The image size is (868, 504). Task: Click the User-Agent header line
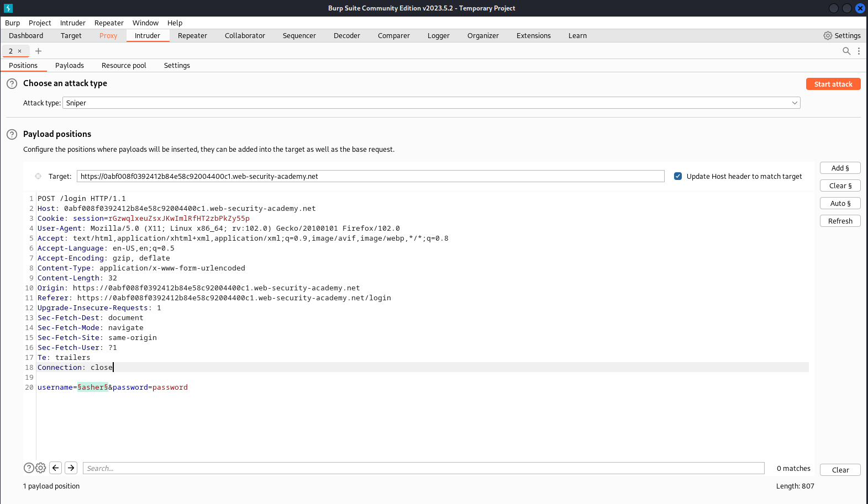pyautogui.click(x=219, y=229)
